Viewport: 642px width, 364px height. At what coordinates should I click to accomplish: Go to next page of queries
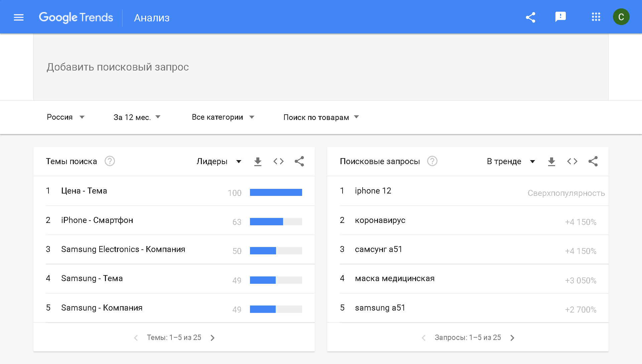pos(512,338)
